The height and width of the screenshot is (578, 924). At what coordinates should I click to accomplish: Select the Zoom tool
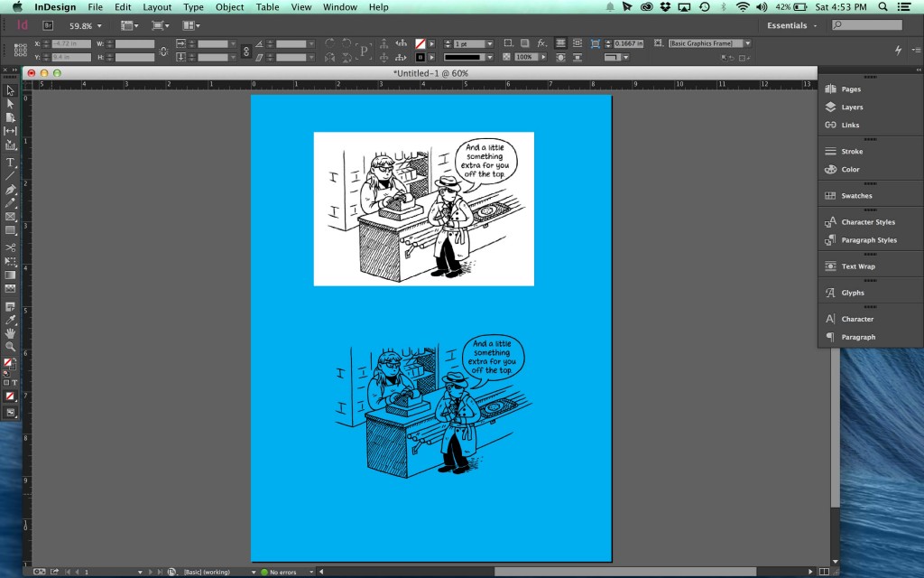pyautogui.click(x=10, y=347)
